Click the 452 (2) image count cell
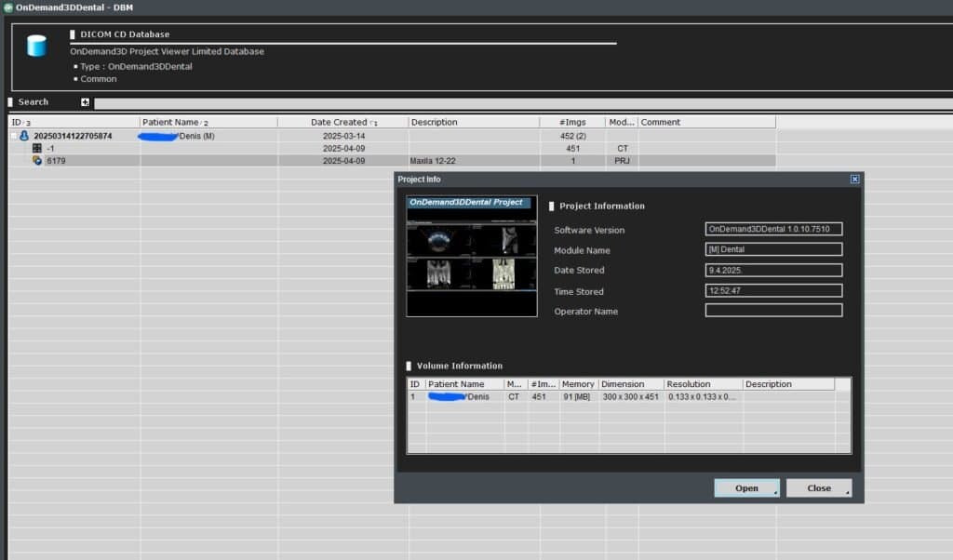This screenshot has height=560, width=953. pos(573,136)
